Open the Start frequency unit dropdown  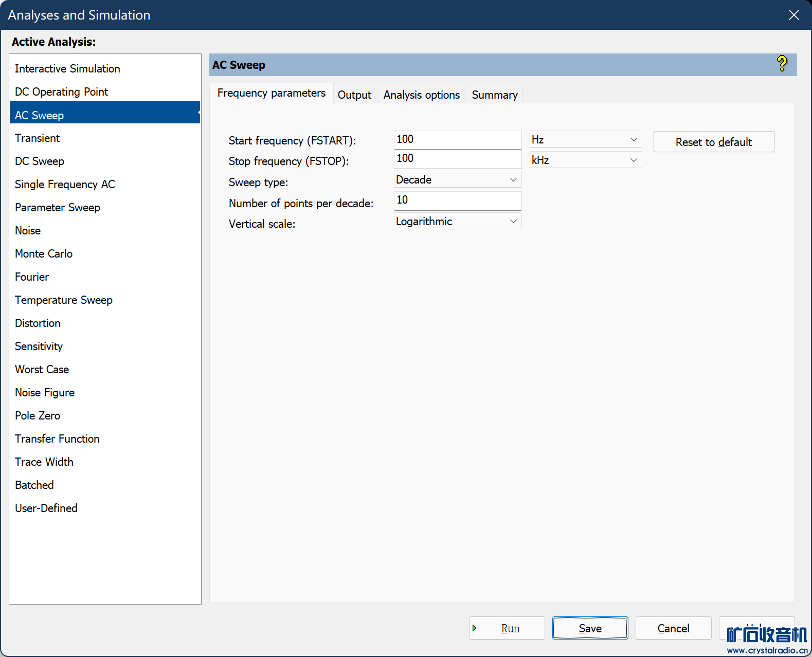[x=585, y=139]
